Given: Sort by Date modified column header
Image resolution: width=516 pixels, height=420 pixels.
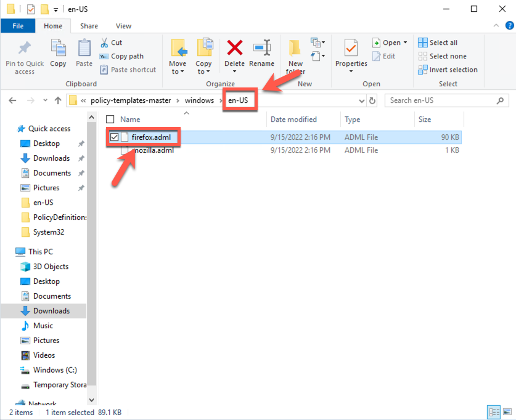Looking at the screenshot, I should click(x=293, y=119).
